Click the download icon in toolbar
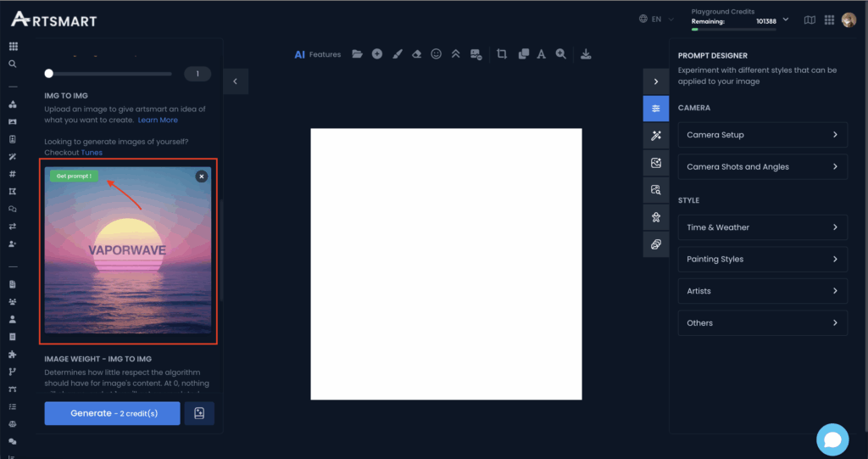The image size is (868, 459). tap(586, 54)
